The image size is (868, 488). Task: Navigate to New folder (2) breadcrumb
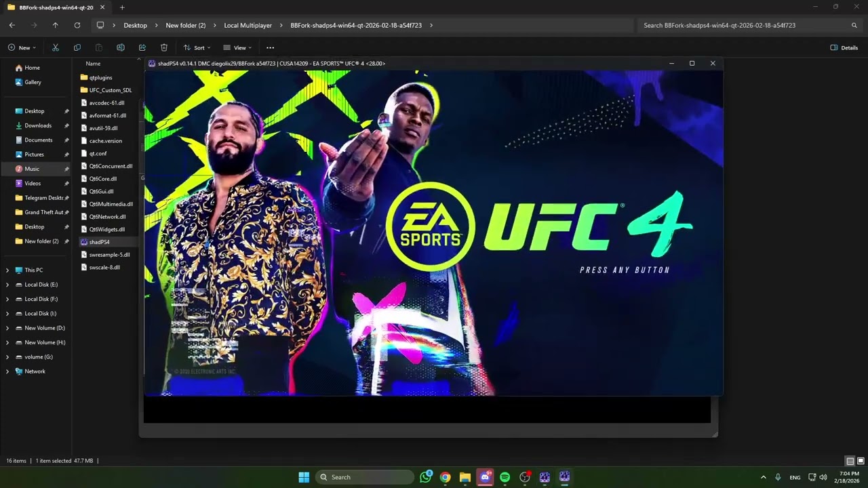point(186,25)
